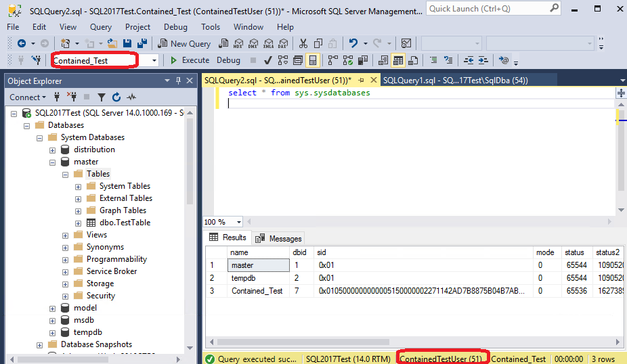Click the Undo arrow icon
This screenshot has height=364, width=627.
353,43
